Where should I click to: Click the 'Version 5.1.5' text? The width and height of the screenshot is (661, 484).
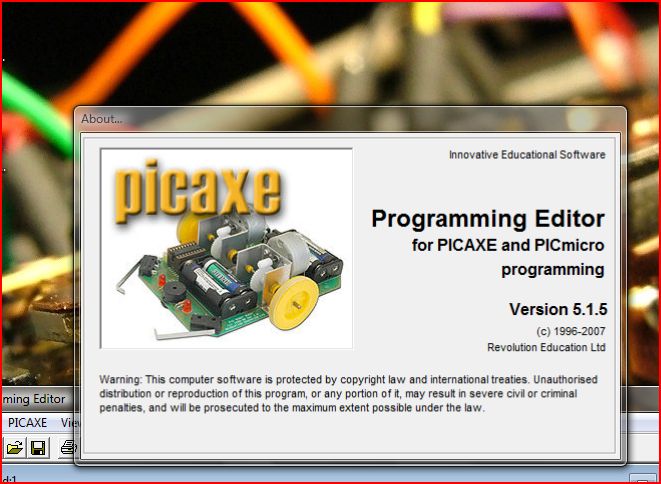coord(558,309)
